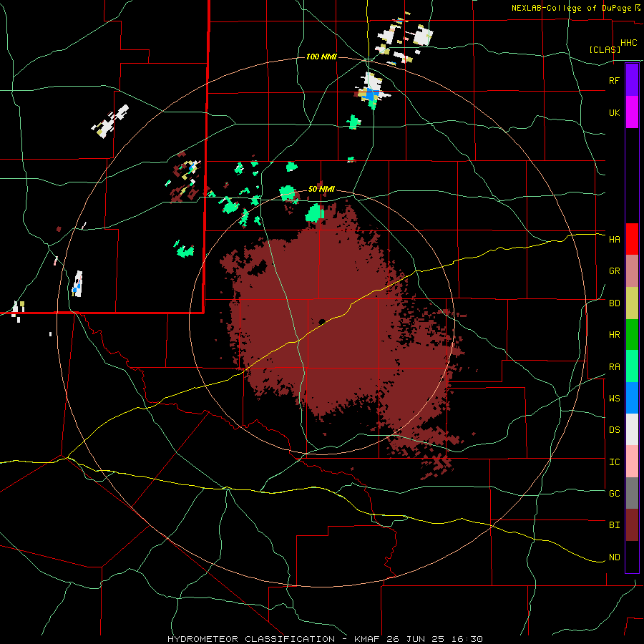Screen dimensions: 644x644
Task: Click the 'NEXLAB-College of DuPage' credit text
Action: (x=572, y=8)
